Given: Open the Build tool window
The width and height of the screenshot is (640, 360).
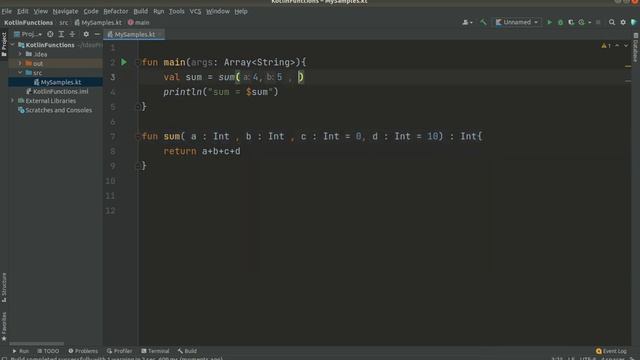Looking at the screenshot, I should [187, 351].
